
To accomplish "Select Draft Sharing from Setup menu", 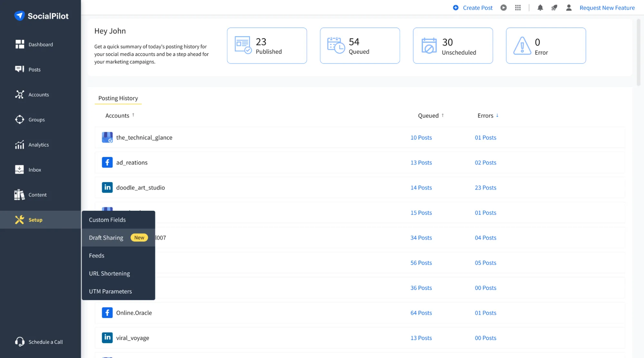I will (106, 237).
